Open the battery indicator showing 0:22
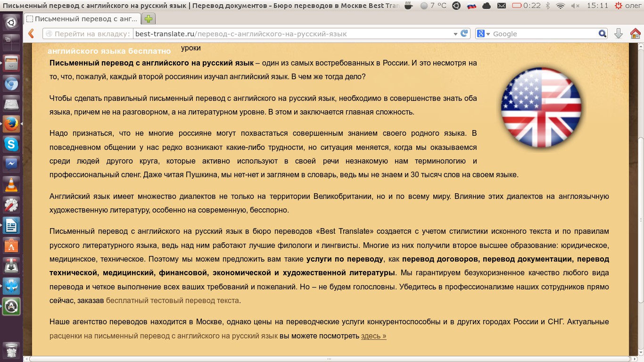Screen dimensions: 644x362 526,6
